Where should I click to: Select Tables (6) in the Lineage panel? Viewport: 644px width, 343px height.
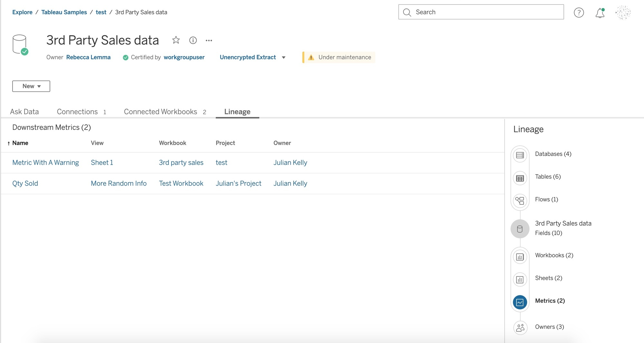tap(548, 177)
